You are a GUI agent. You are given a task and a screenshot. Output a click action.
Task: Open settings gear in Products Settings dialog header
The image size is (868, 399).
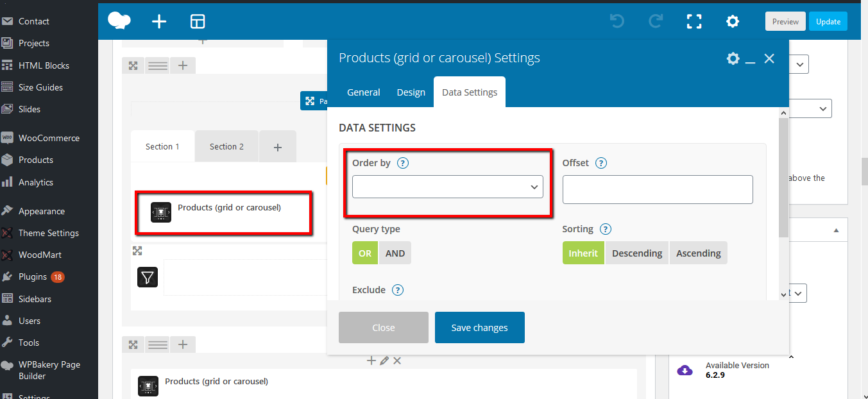pyautogui.click(x=733, y=58)
